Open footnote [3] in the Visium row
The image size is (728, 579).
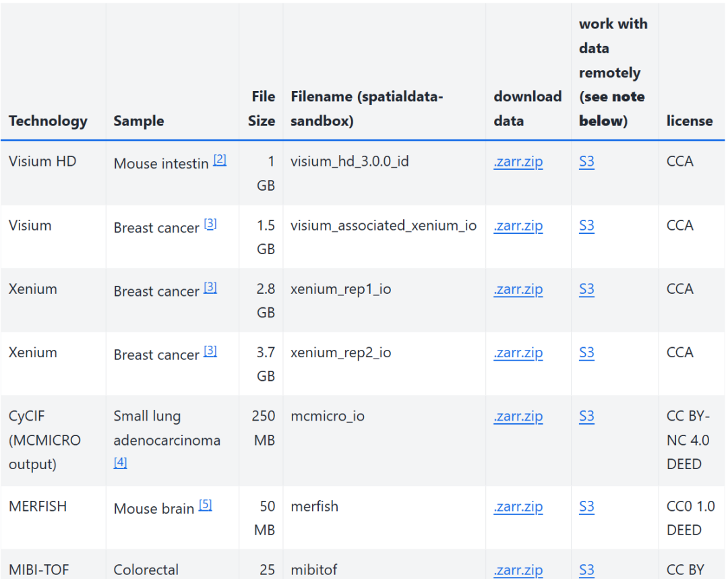[210, 224]
